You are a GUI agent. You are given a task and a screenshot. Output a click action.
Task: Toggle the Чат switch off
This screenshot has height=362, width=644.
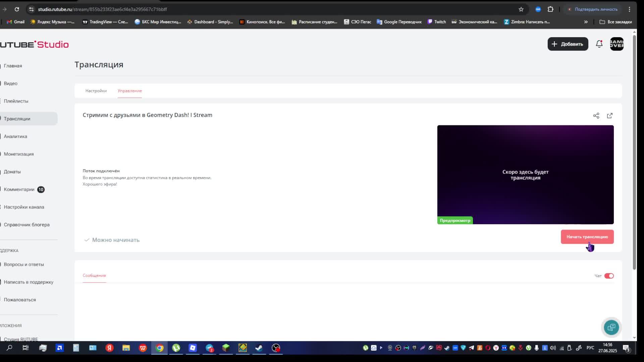pos(609,276)
